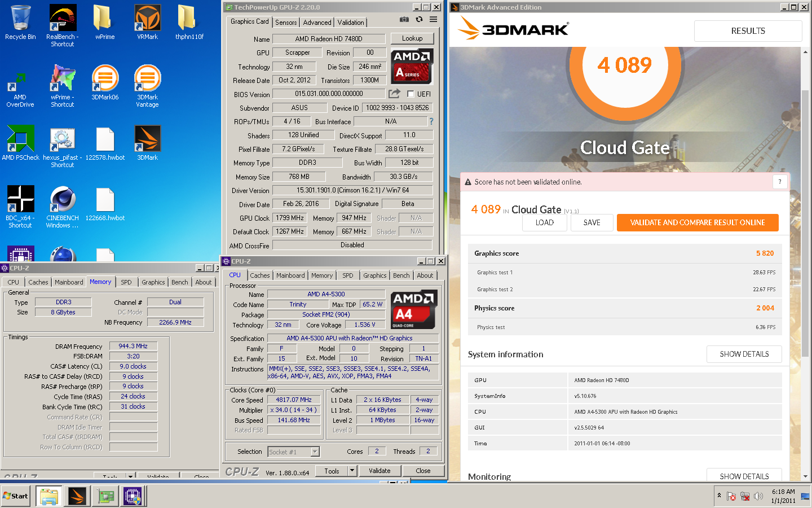This screenshot has height=508, width=812.
Task: Click the Physics score value 2 004
Action: (765, 308)
